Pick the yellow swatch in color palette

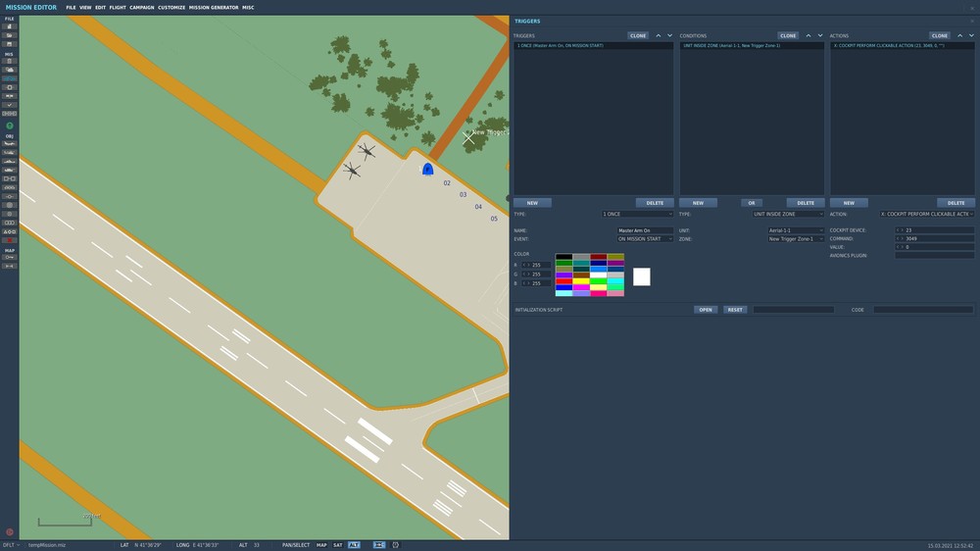(581, 280)
